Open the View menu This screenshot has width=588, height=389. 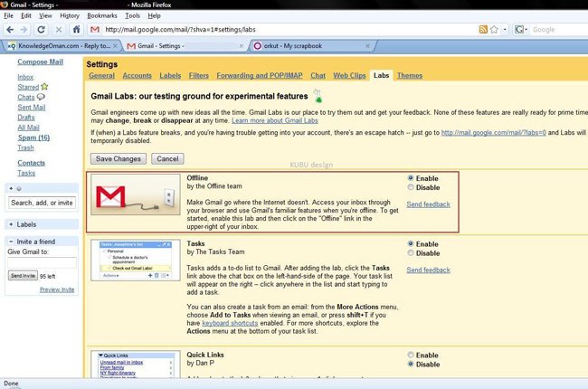45,15
